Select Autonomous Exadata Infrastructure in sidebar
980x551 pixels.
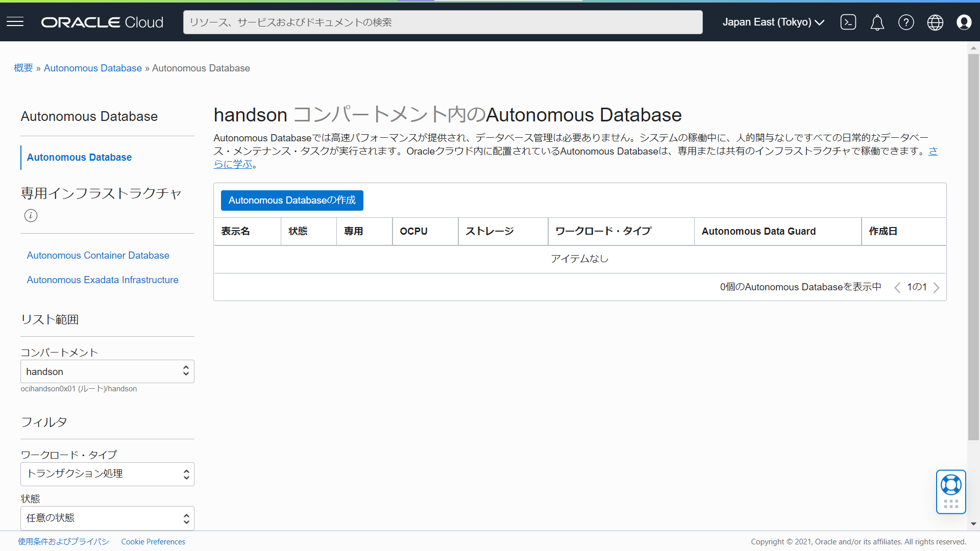[103, 280]
